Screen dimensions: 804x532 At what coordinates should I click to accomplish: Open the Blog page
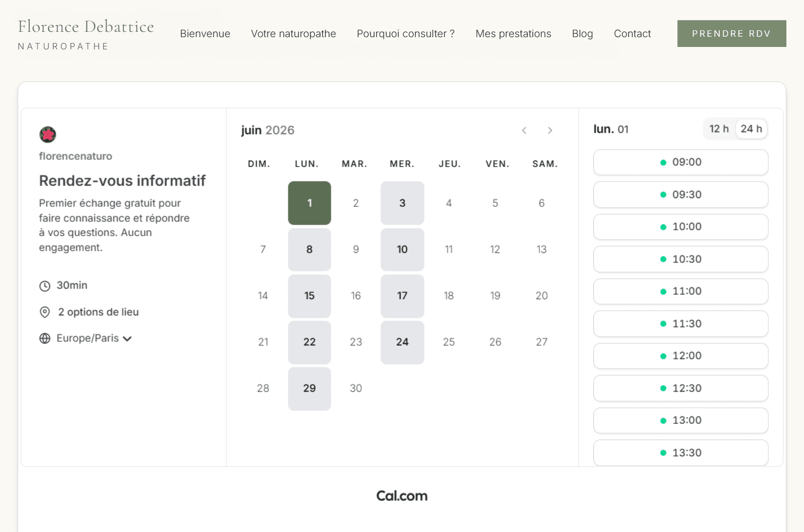click(582, 34)
